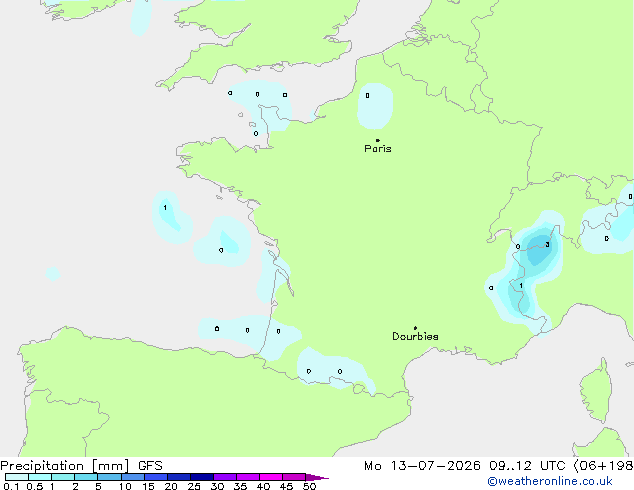Click the Paris city label
The image size is (634, 490).
coord(378,149)
